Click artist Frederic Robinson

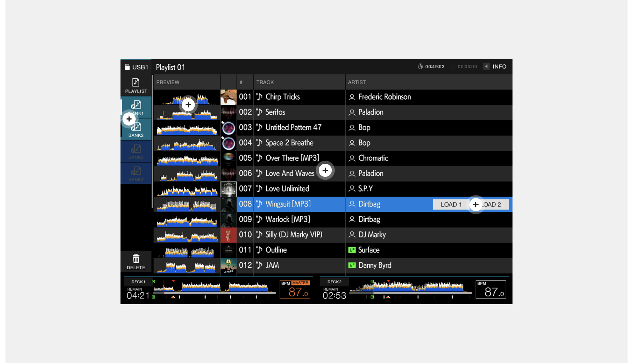384,97
